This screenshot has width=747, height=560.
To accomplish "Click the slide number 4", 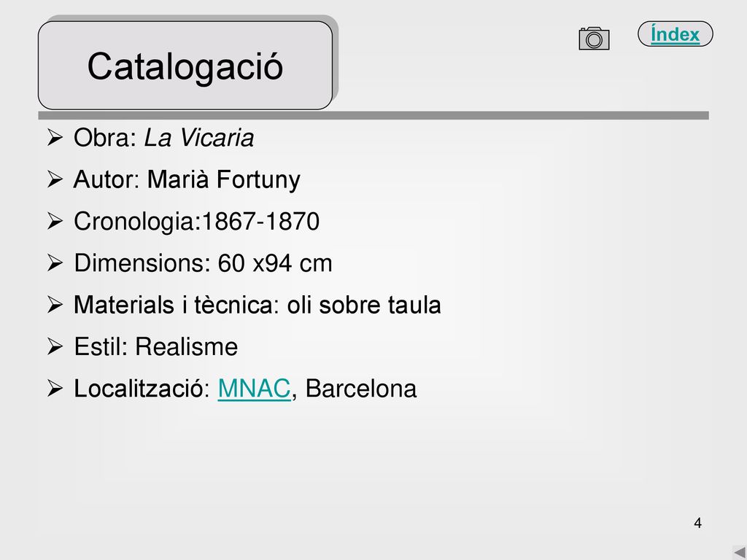I will pyautogui.click(x=698, y=523).
